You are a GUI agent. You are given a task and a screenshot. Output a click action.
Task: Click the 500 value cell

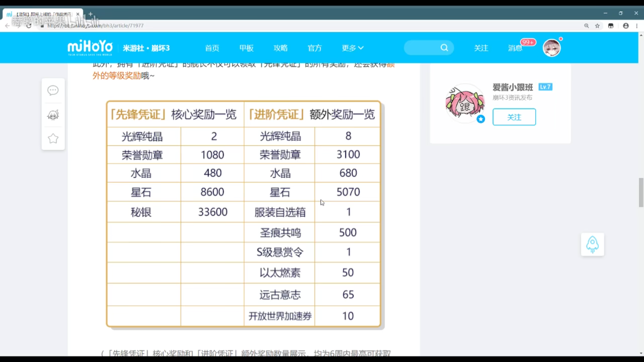[x=348, y=232]
